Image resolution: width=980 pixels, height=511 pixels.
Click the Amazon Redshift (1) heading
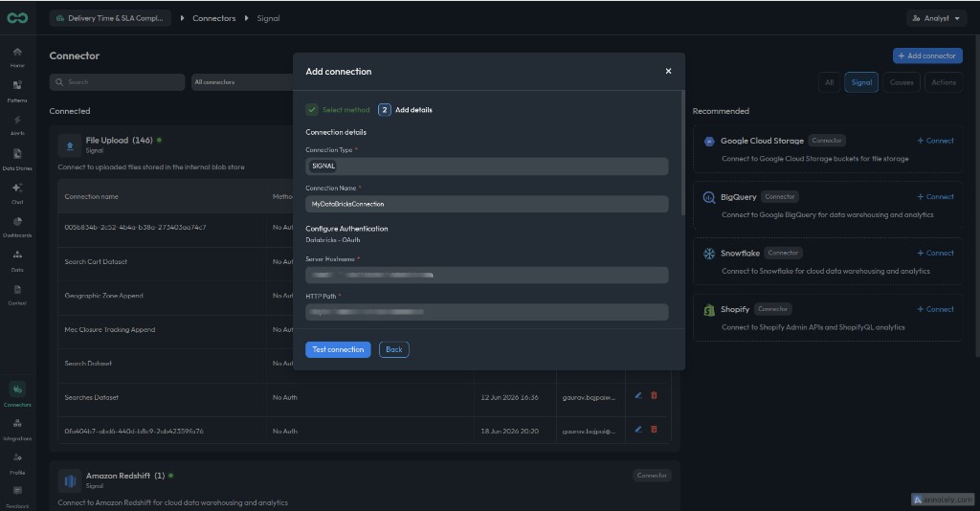(125, 476)
